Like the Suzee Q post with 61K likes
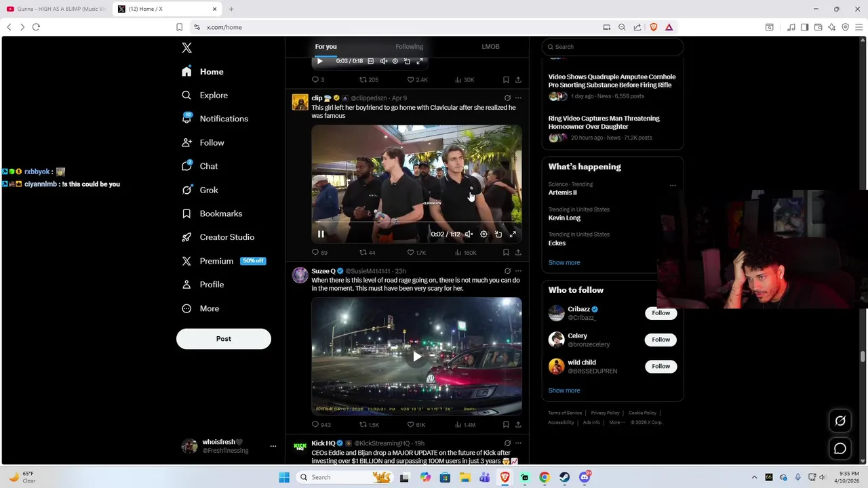 (416, 424)
